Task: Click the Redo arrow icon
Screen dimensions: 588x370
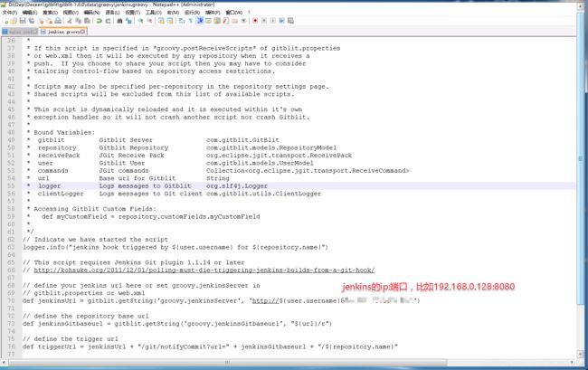Action: coord(108,21)
